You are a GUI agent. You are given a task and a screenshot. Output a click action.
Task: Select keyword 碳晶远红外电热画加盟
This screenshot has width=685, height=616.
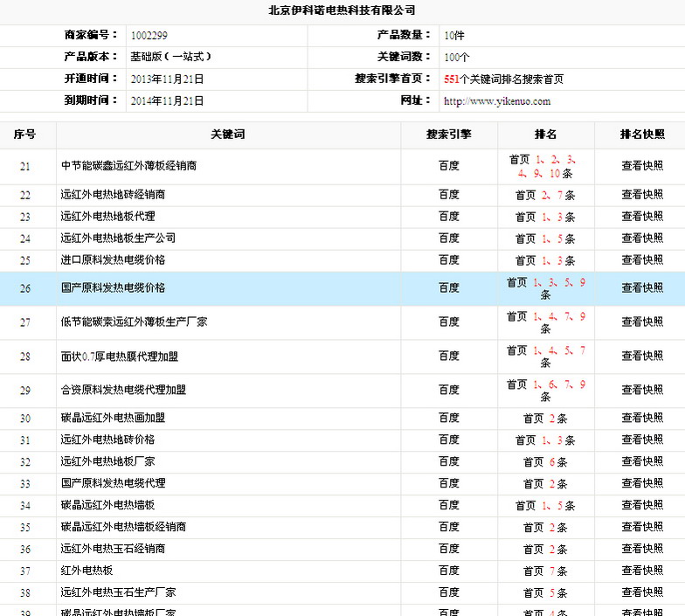pyautogui.click(x=113, y=418)
